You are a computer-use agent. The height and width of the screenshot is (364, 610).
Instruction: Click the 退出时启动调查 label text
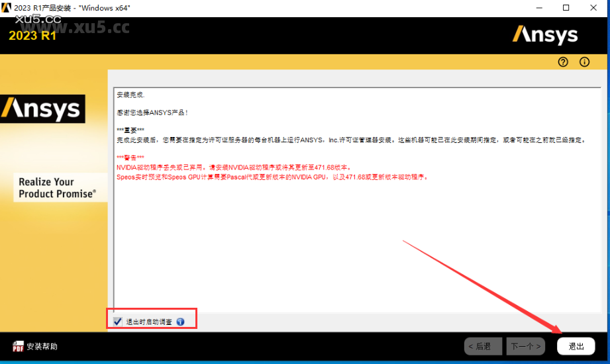coord(149,322)
